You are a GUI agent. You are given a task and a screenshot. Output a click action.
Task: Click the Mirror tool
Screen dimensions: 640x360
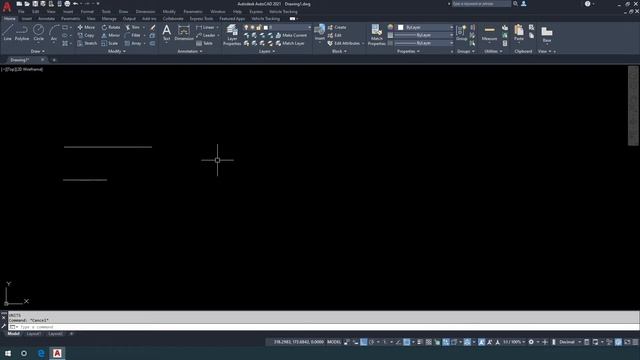tap(111, 36)
